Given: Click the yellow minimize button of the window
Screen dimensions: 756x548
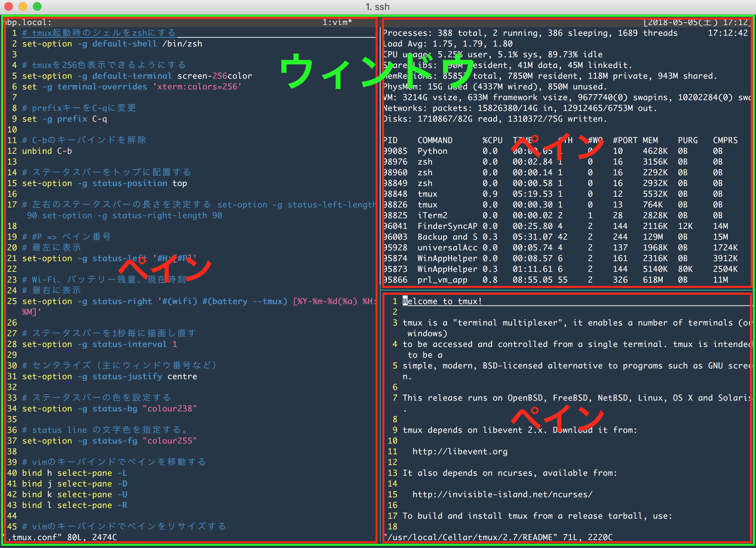Looking at the screenshot, I should tap(23, 6).
